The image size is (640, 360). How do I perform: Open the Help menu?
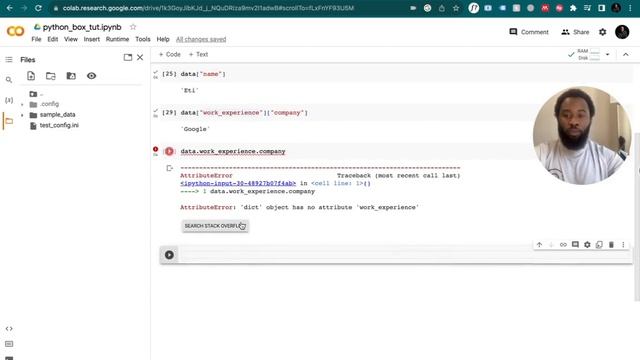(163, 39)
